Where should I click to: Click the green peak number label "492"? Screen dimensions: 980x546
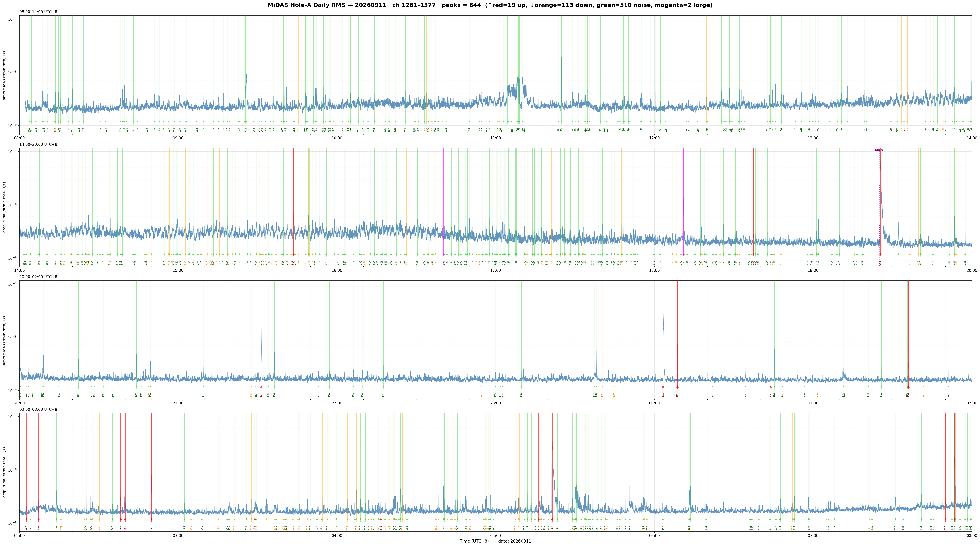pyautogui.click(x=57, y=528)
